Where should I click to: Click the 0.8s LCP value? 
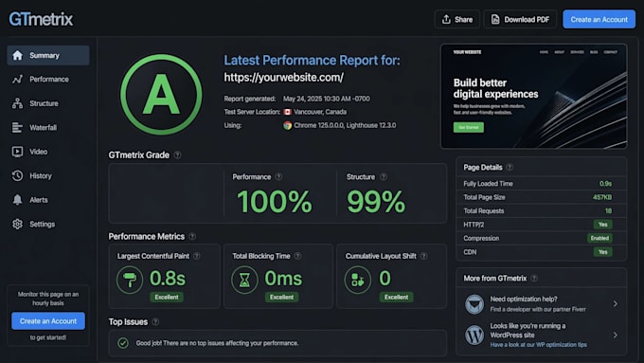click(x=168, y=279)
